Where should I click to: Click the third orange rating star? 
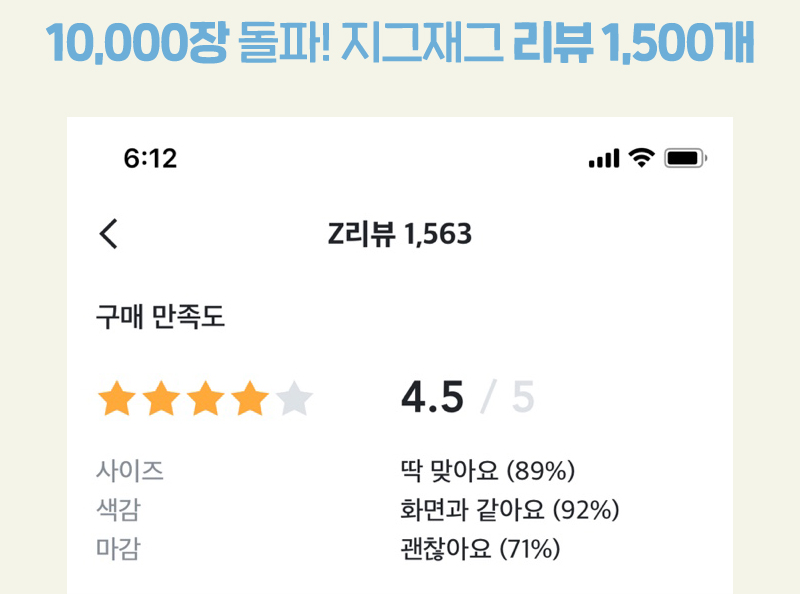click(x=206, y=398)
